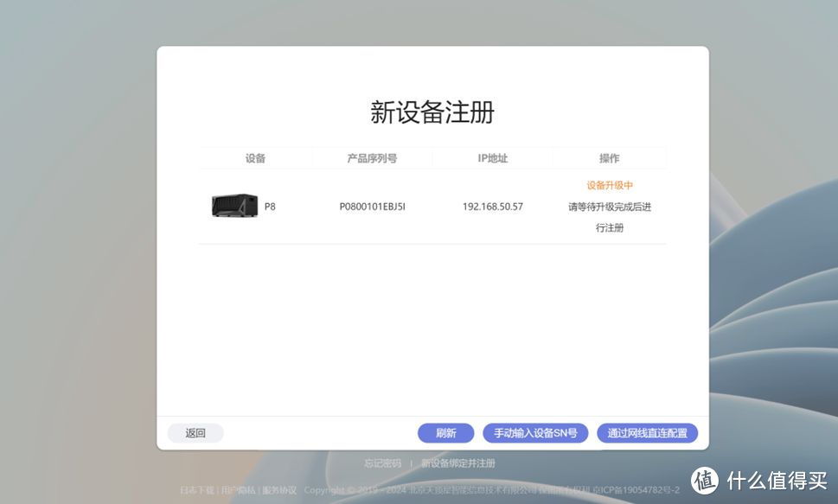
Task: Click the 新设备绑定并注册 link
Action: [457, 463]
